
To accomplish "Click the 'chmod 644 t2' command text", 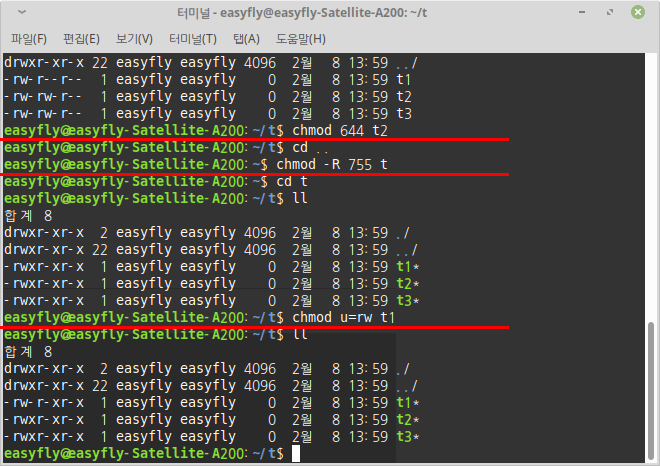I will tap(340, 130).
